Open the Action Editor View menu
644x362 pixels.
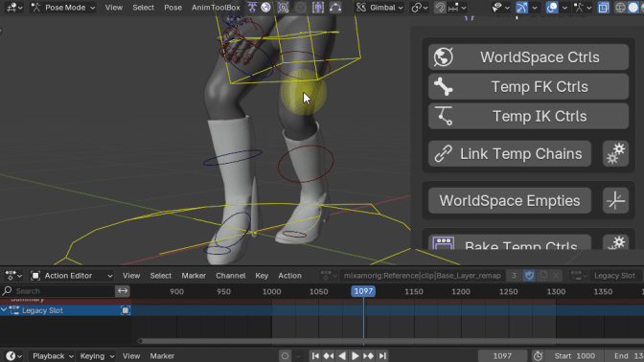(131, 276)
